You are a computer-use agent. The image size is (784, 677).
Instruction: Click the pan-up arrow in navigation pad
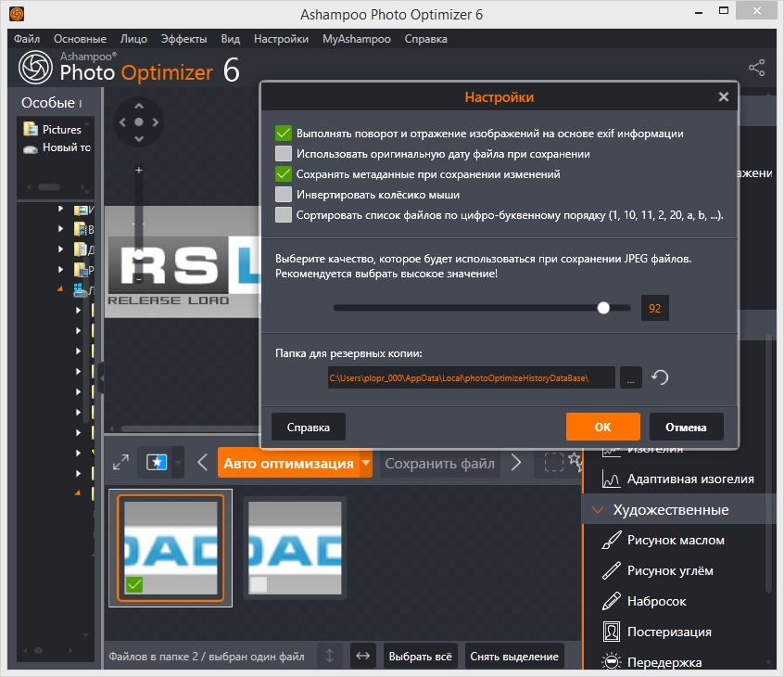[139, 106]
